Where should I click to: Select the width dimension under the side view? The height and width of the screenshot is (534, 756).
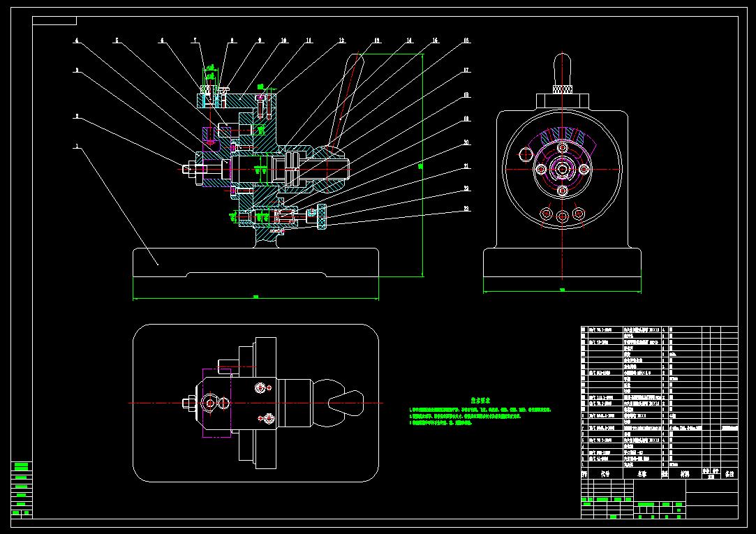click(562, 290)
